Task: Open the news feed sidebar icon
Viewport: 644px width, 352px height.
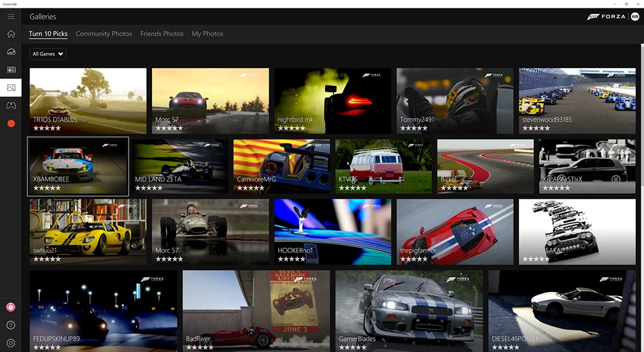Action: [x=11, y=69]
